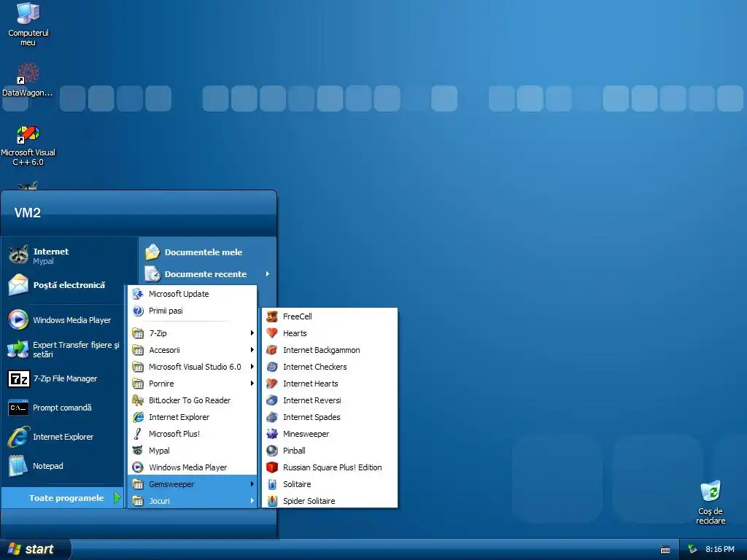Expand Accesorii submenu arrow

pyautogui.click(x=252, y=350)
